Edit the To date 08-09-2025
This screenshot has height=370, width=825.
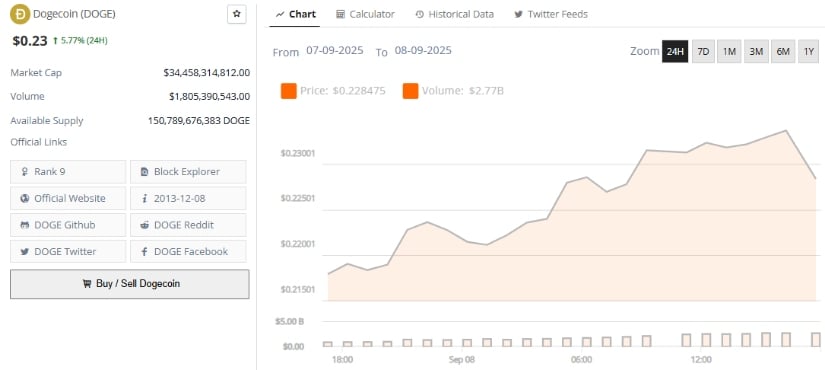423,51
